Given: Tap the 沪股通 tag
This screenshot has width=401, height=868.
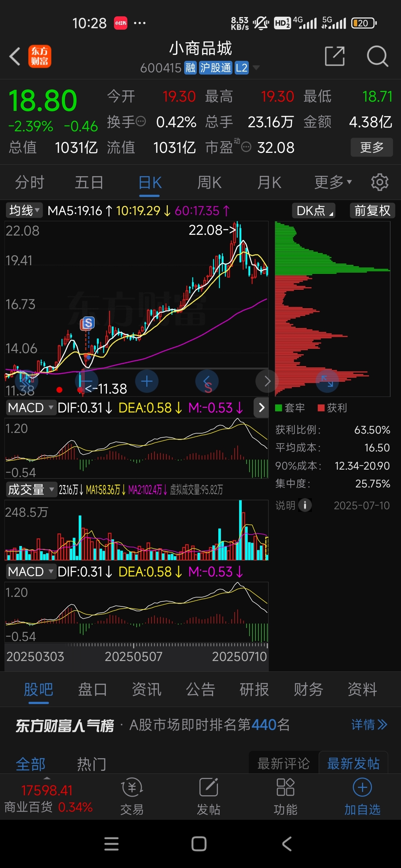Looking at the screenshot, I should point(216,68).
